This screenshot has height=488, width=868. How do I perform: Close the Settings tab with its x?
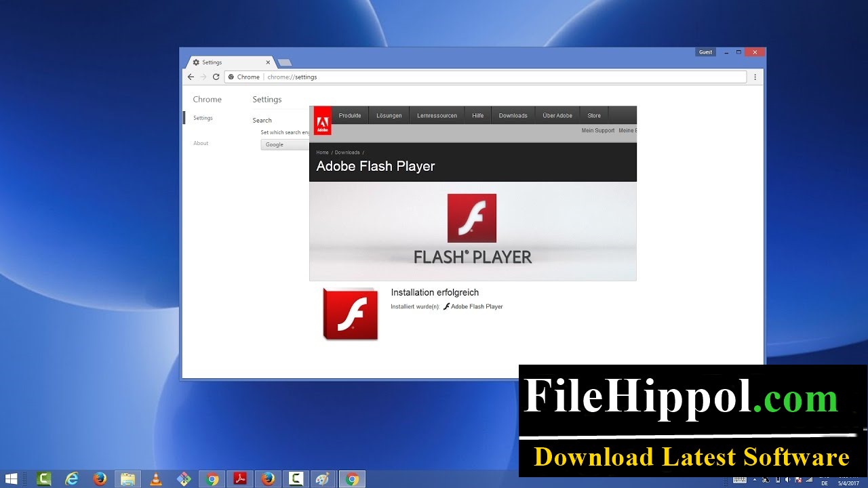[268, 62]
